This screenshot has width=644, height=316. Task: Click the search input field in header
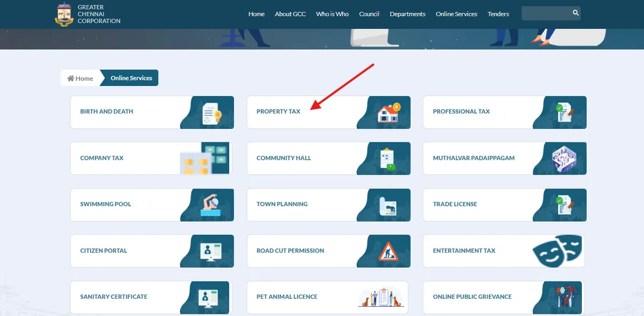pos(545,13)
